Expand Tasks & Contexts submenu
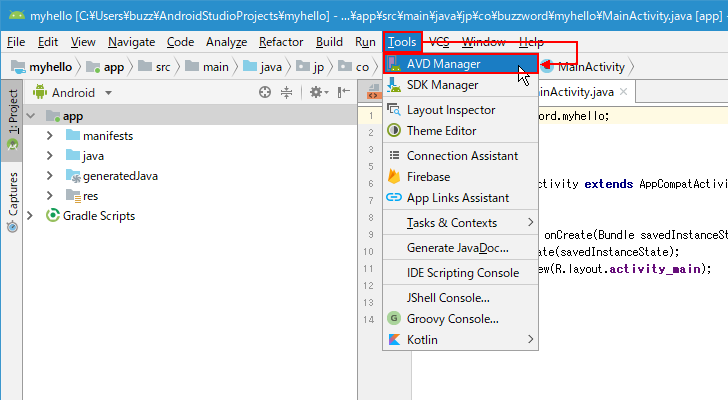 coord(461,223)
